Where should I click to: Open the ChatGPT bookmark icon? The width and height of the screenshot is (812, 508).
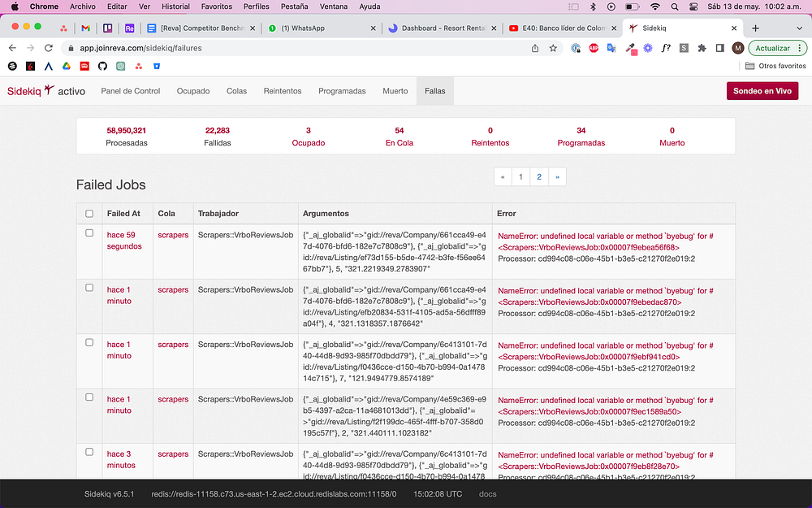[121, 66]
